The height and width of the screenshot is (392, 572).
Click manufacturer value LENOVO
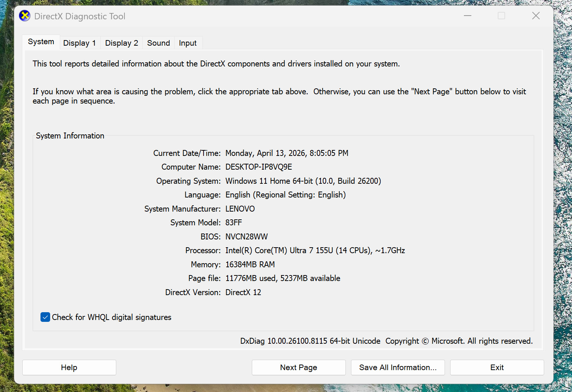pos(240,209)
